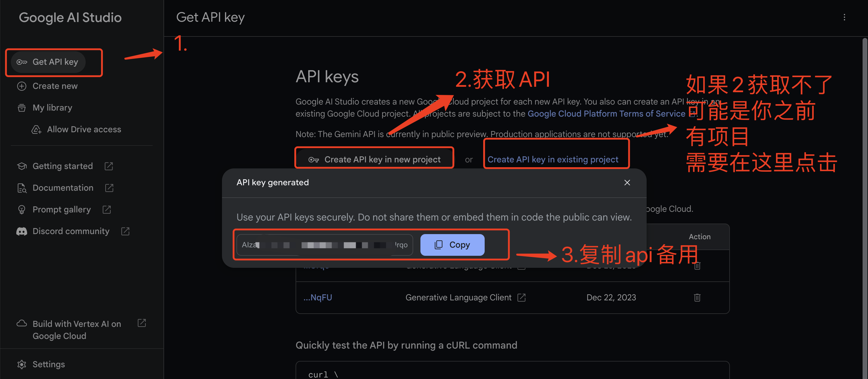Click the external link icon beside Discord community
The width and height of the screenshot is (868, 379).
click(125, 231)
